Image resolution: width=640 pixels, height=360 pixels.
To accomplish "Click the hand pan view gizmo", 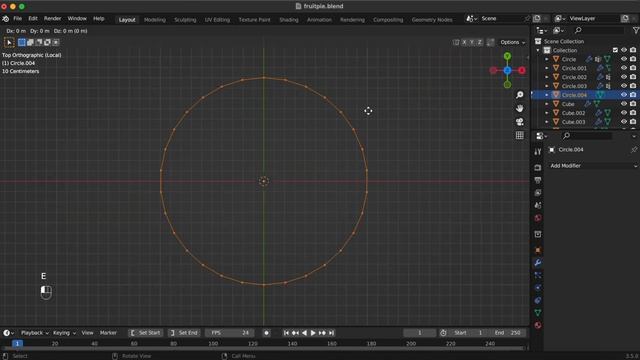I will click(520, 108).
